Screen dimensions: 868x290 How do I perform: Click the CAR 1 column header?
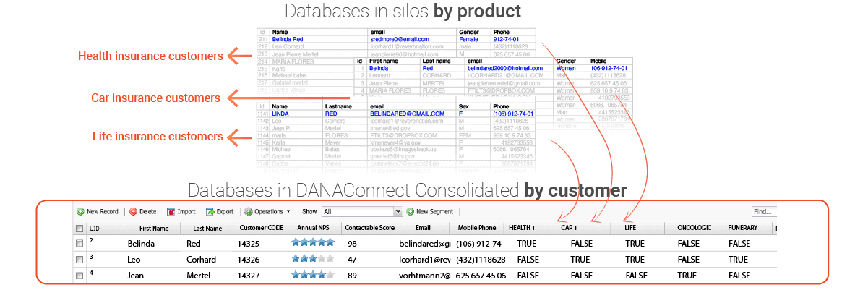569,229
